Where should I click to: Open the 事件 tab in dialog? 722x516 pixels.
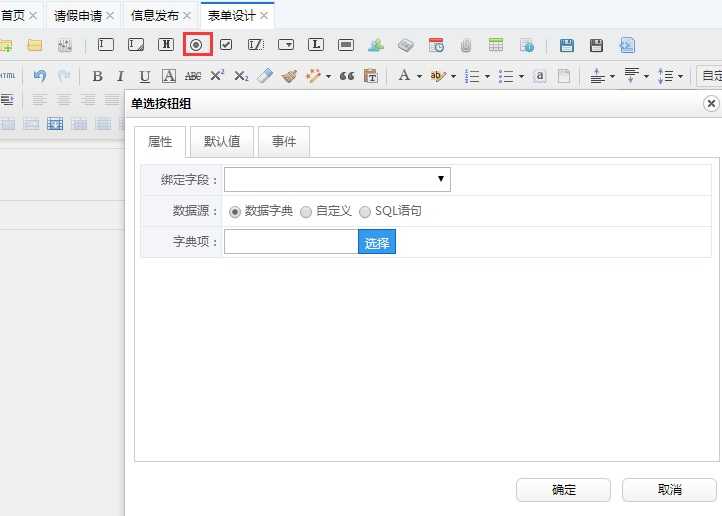[x=284, y=141]
